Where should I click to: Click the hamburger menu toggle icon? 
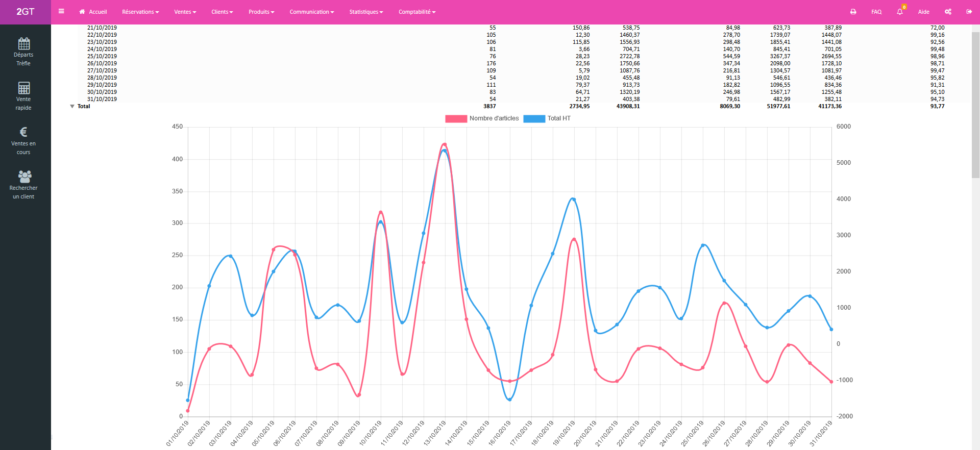61,11
